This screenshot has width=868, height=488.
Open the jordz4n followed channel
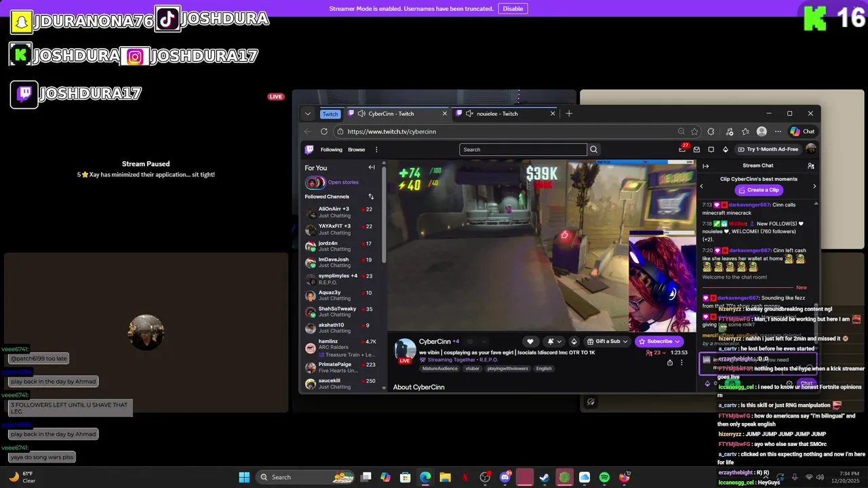click(x=342, y=246)
